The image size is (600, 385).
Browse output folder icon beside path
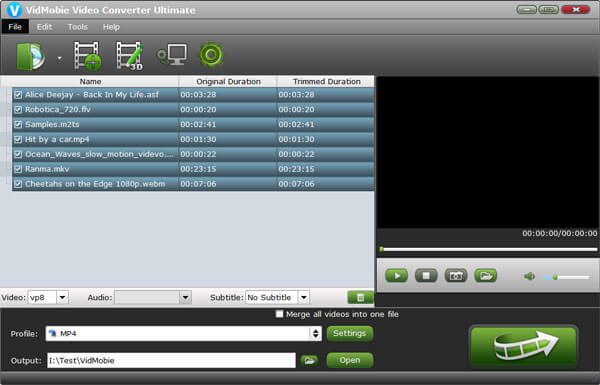[309, 361]
